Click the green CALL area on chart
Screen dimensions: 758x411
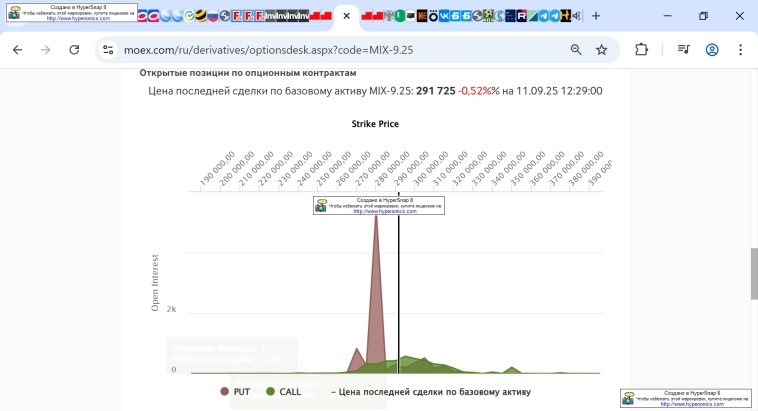[x=420, y=365]
